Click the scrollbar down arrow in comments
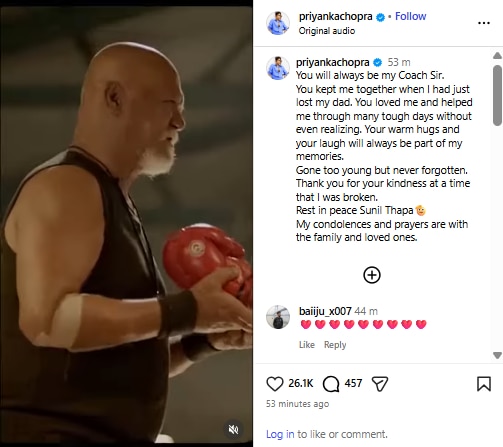The width and height of the screenshot is (503, 447). tap(497, 355)
